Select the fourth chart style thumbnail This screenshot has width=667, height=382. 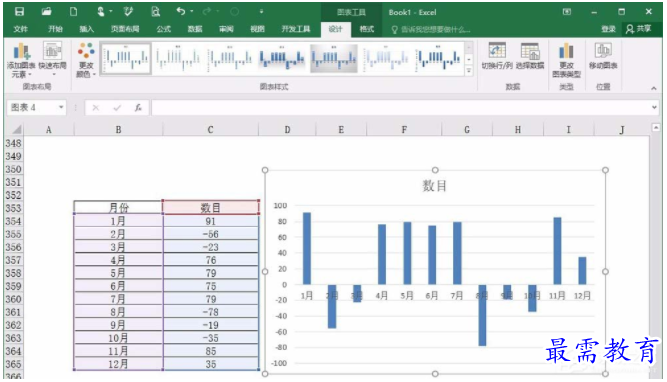pyautogui.click(x=282, y=59)
